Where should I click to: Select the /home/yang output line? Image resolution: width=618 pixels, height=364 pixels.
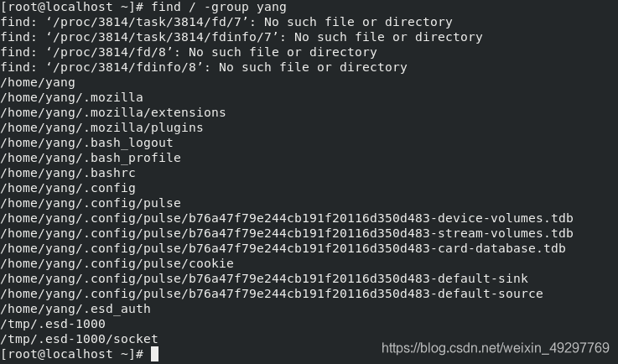coord(38,82)
